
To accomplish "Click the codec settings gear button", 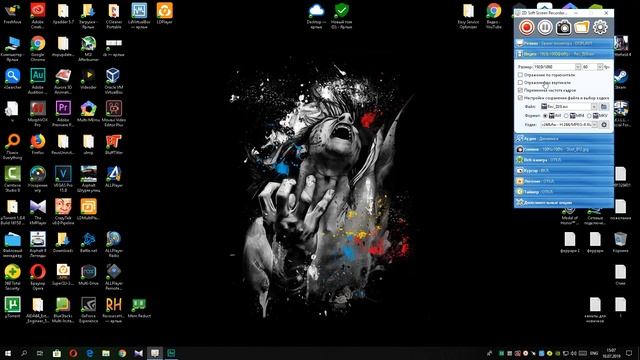I will 604,124.
